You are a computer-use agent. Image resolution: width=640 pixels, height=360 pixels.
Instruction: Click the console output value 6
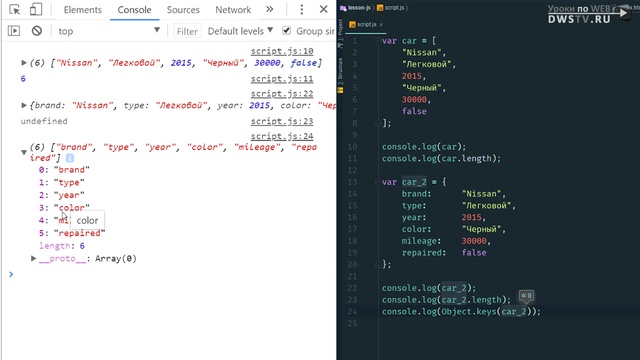[23, 79]
